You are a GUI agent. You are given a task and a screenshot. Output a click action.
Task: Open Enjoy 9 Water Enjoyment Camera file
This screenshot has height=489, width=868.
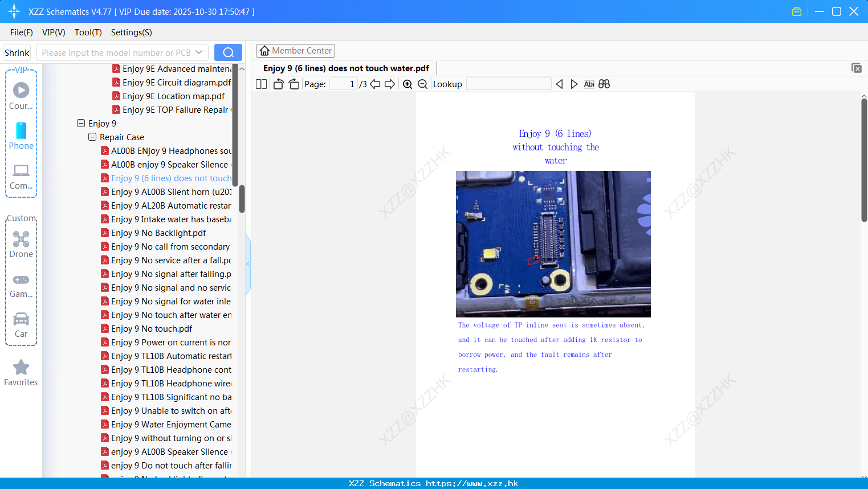[x=166, y=424]
